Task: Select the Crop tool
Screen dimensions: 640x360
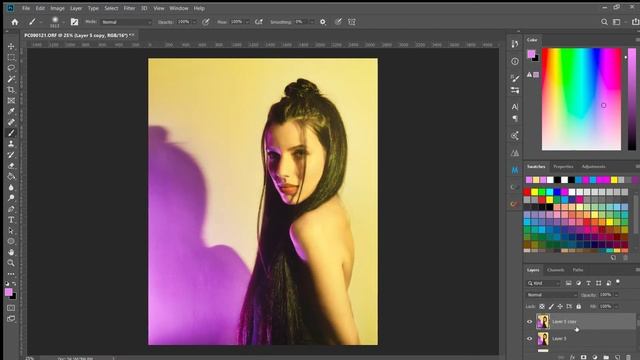Action: point(11,89)
